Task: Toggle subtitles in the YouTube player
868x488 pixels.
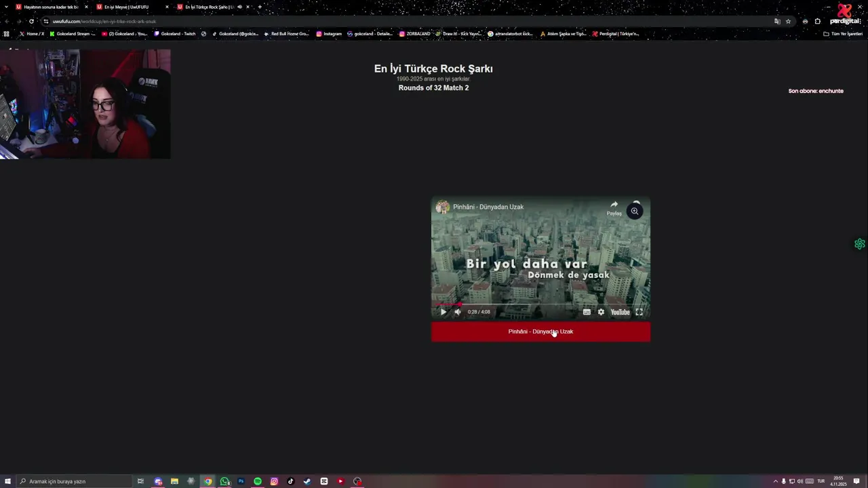Action: (587, 312)
